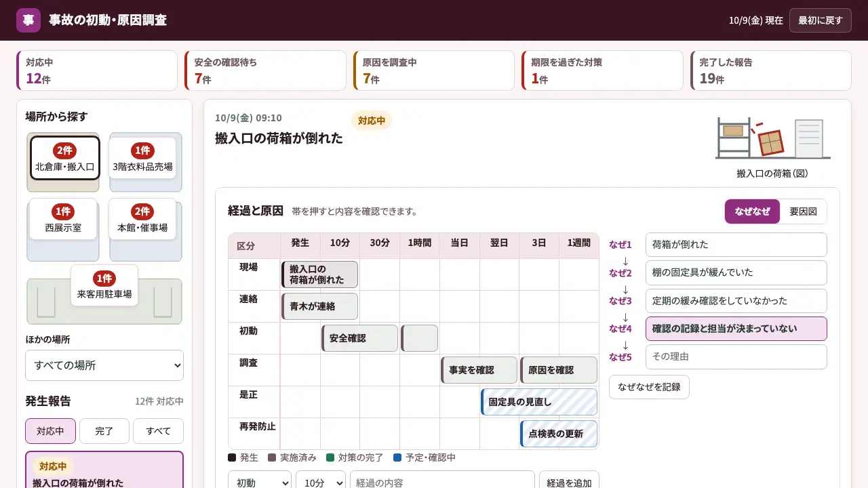Click the 事 app logo in the header

[x=28, y=20]
